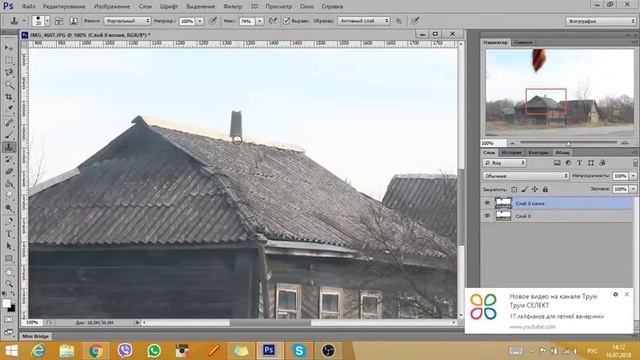Select the Rectangle shape tool
The width and height of the screenshot is (640, 360).
click(9, 258)
